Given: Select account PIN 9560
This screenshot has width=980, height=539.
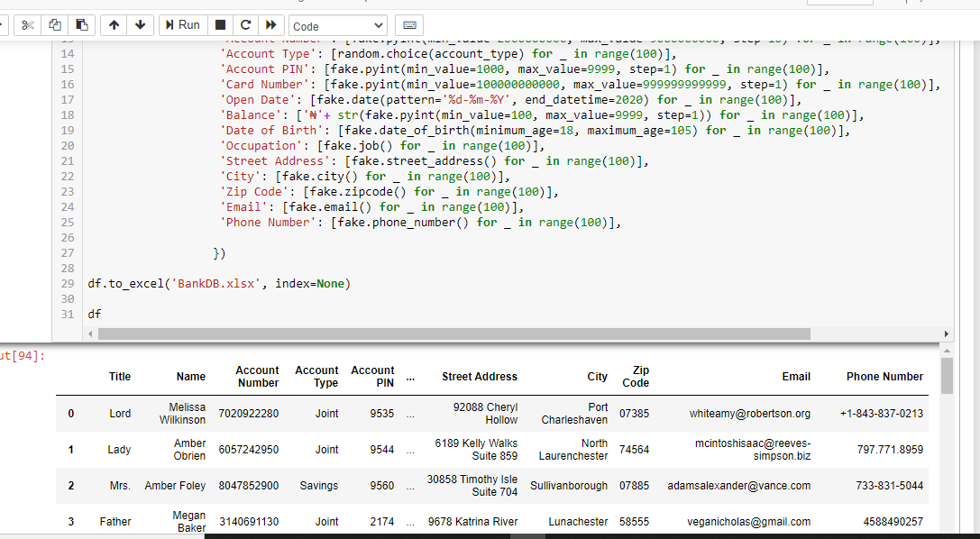Looking at the screenshot, I should [382, 485].
